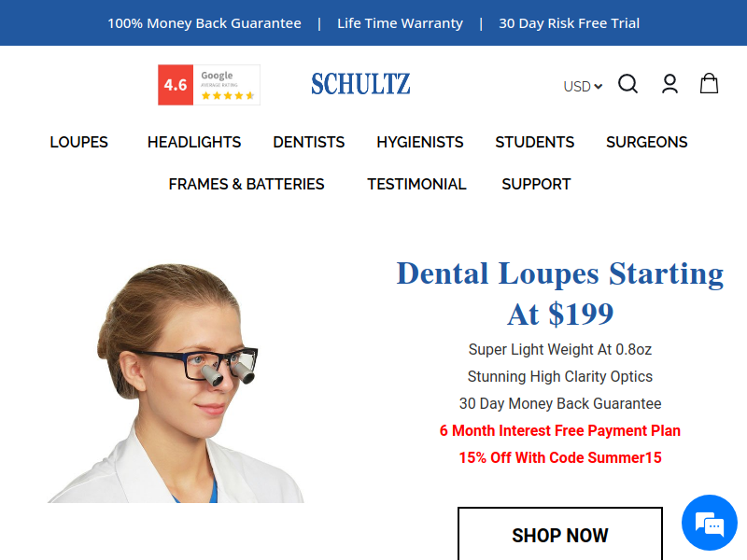
Task: Open the shopping bag cart icon
Action: tap(709, 83)
